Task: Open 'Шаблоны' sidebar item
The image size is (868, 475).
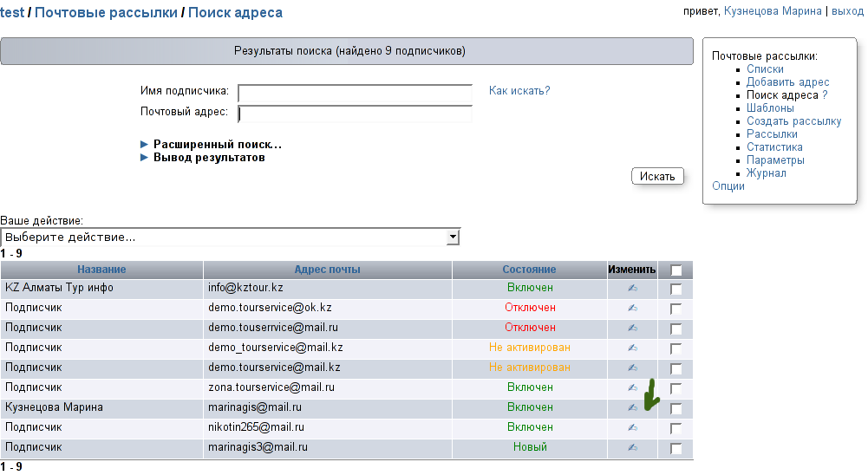Action: (x=770, y=108)
